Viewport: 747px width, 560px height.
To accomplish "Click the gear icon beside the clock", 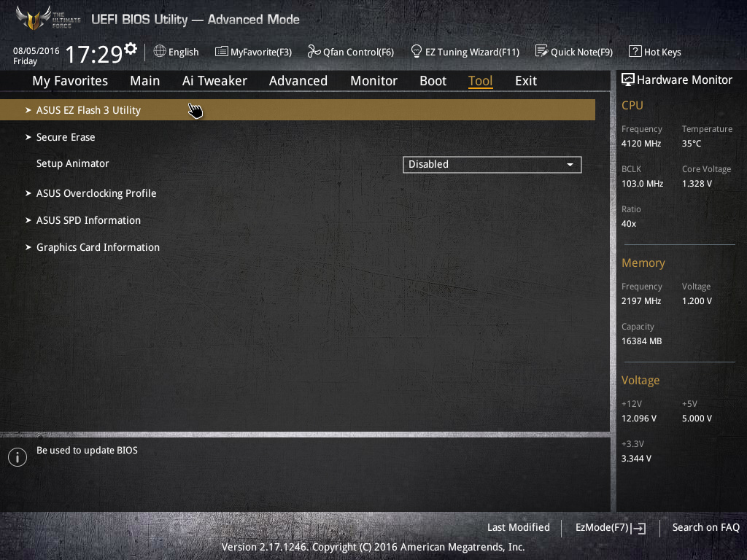I will click(131, 49).
